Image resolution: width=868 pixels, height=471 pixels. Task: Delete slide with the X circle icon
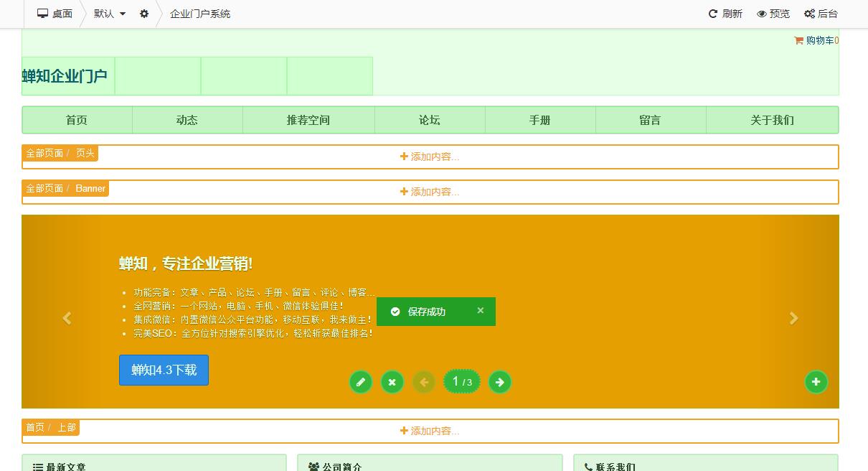point(392,382)
